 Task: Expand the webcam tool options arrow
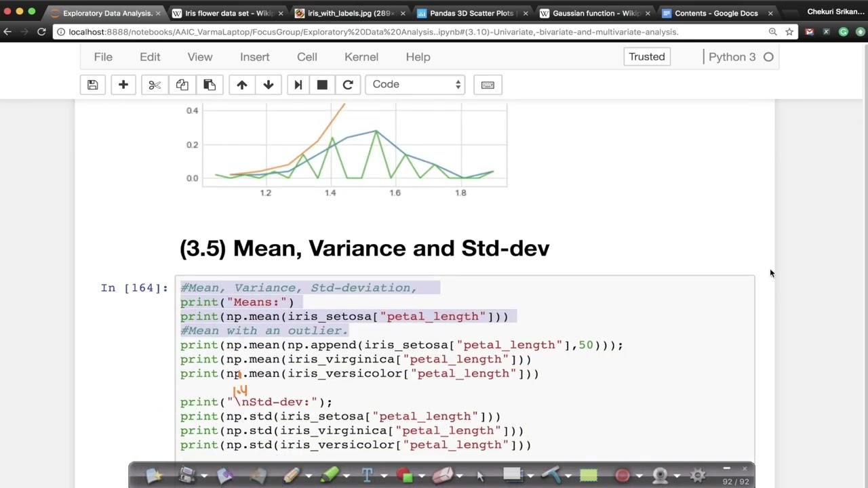(x=677, y=476)
